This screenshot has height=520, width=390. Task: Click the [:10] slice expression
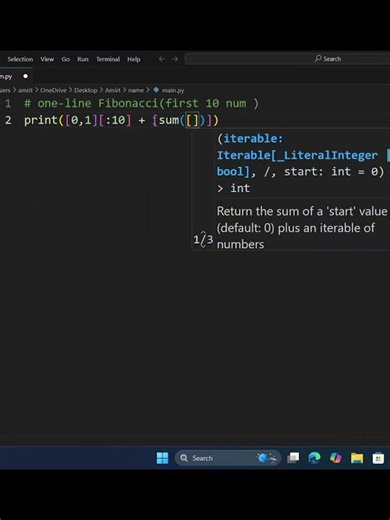pyautogui.click(x=115, y=120)
